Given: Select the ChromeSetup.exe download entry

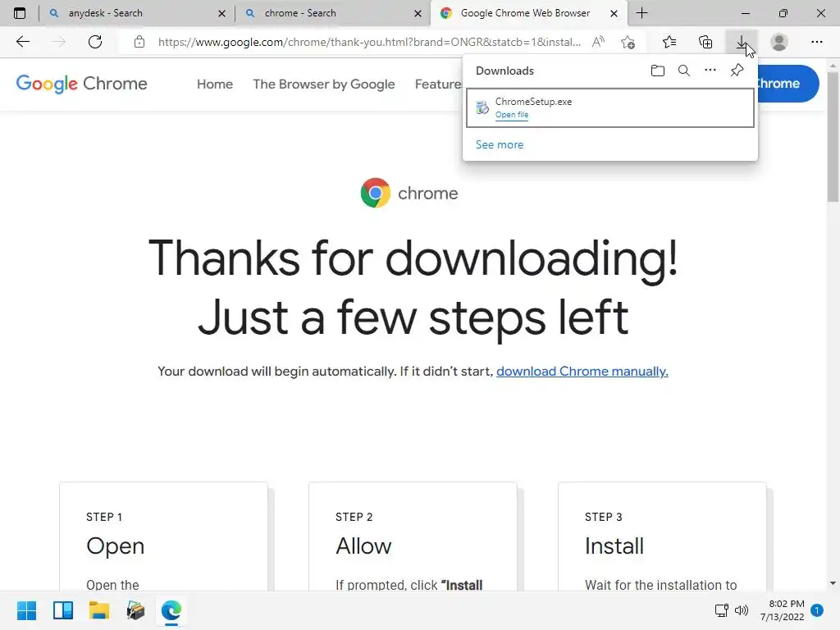Looking at the screenshot, I should [610, 107].
